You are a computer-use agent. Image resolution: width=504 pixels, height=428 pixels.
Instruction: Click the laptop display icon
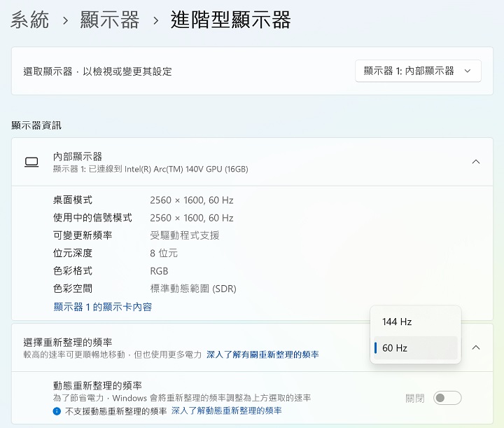31,162
